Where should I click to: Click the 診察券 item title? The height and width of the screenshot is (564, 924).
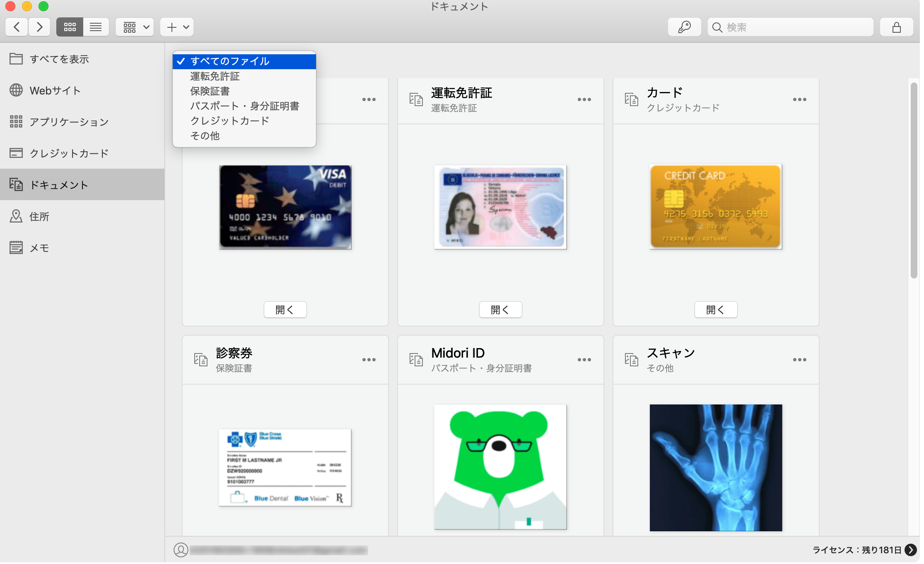coord(234,353)
